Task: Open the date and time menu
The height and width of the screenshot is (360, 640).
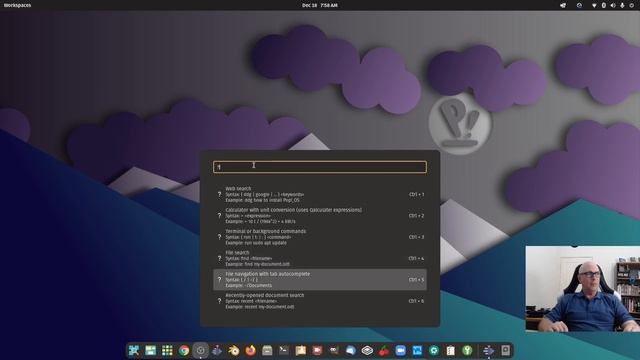Action: pos(320,5)
